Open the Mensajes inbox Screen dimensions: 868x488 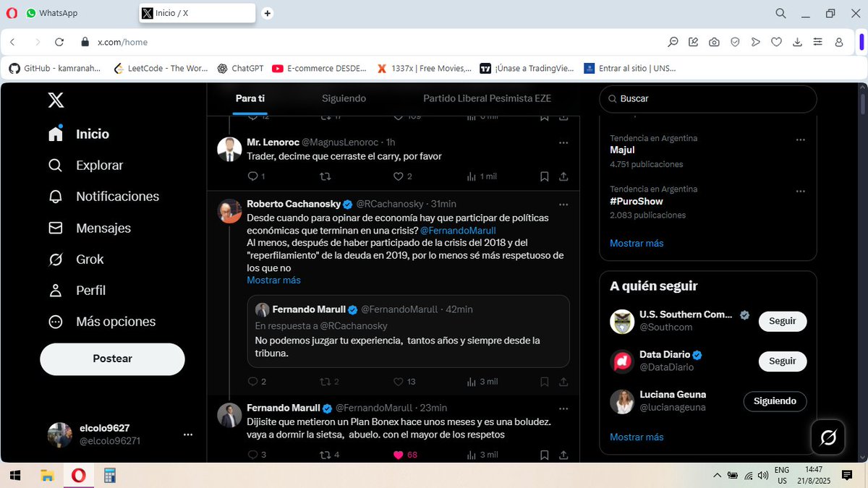tap(102, 227)
